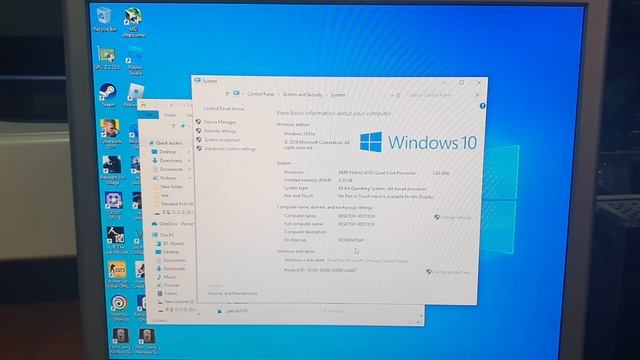
Task: Select Downloads under This PC
Action: 174,269
